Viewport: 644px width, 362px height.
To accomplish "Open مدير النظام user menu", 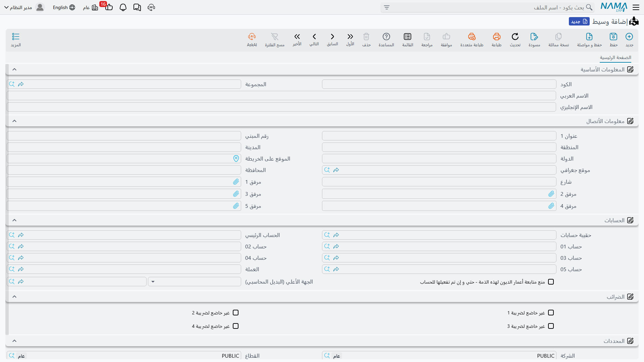I will click(24, 7).
